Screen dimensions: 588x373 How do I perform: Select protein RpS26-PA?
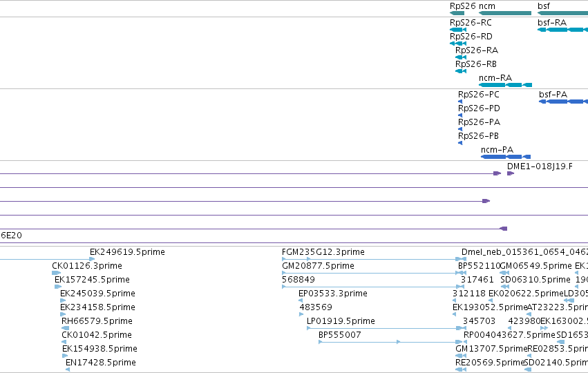click(x=479, y=122)
